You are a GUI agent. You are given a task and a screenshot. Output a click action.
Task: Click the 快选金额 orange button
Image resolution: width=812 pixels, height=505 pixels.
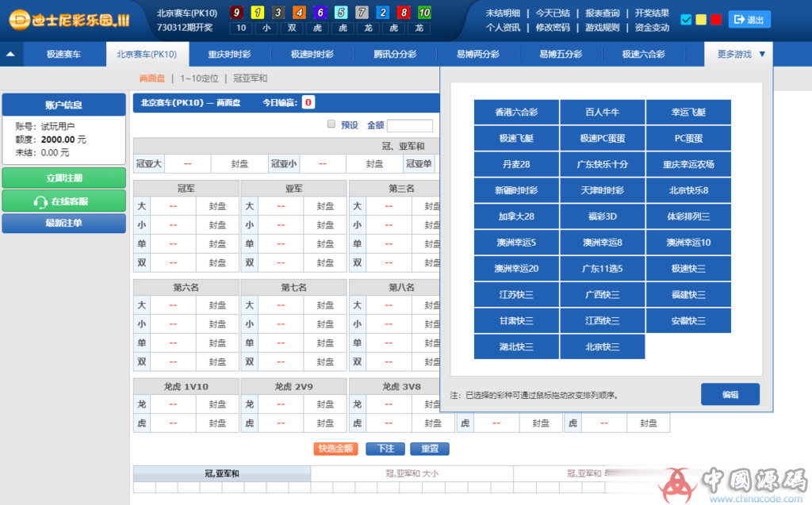pos(335,449)
